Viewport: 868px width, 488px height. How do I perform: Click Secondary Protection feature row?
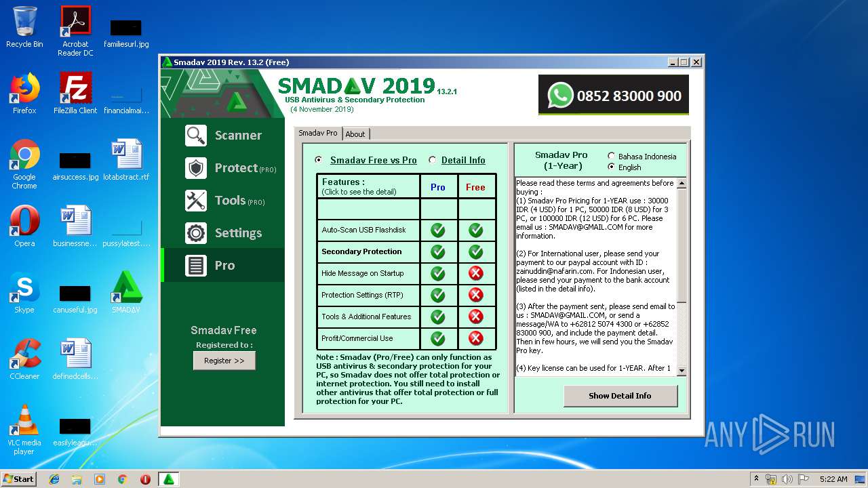point(368,252)
